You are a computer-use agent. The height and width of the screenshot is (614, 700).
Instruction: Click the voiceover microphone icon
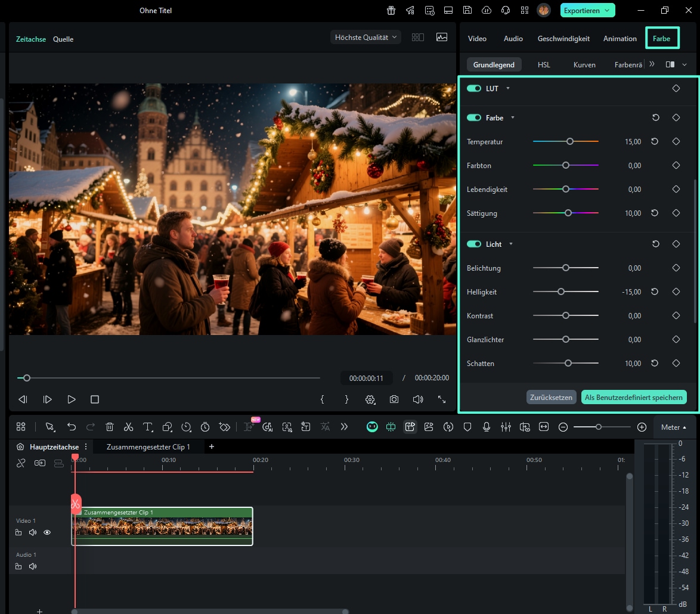click(487, 427)
